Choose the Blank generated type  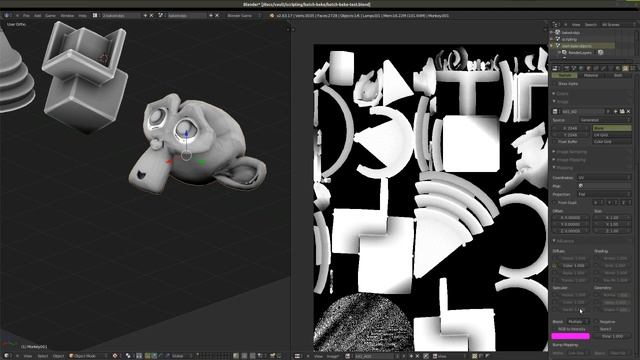[x=612, y=128]
